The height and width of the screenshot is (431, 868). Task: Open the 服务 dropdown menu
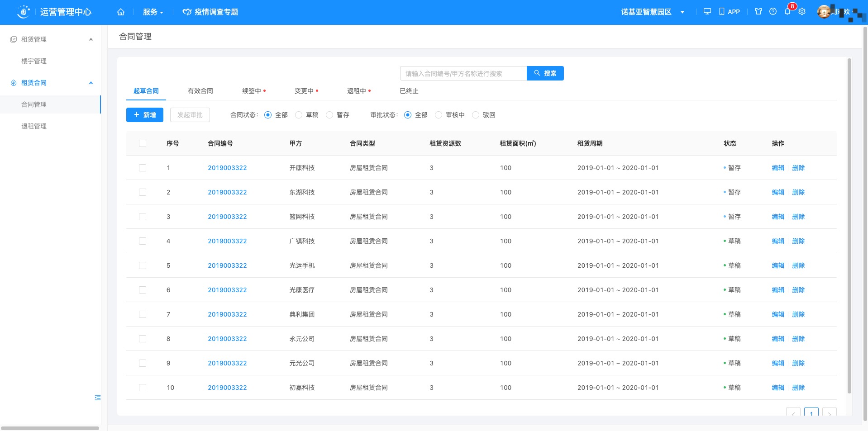click(x=153, y=12)
